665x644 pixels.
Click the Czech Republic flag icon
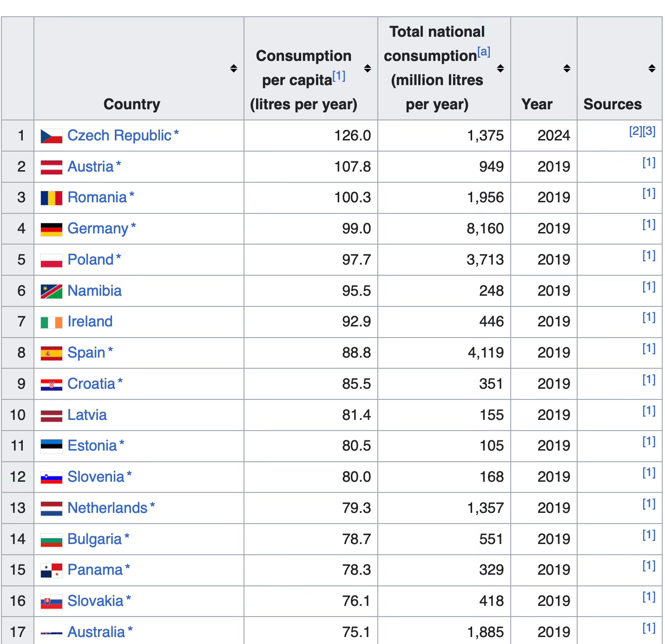pyautogui.click(x=51, y=136)
